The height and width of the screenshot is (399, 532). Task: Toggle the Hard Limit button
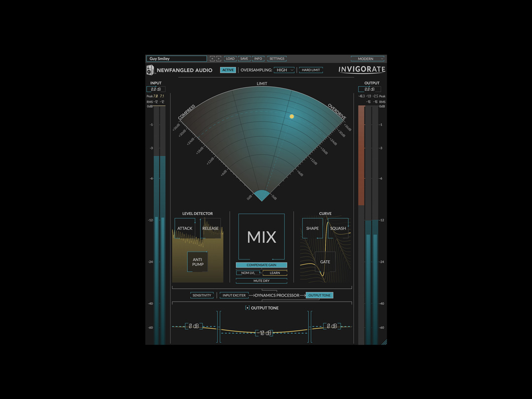tap(311, 70)
